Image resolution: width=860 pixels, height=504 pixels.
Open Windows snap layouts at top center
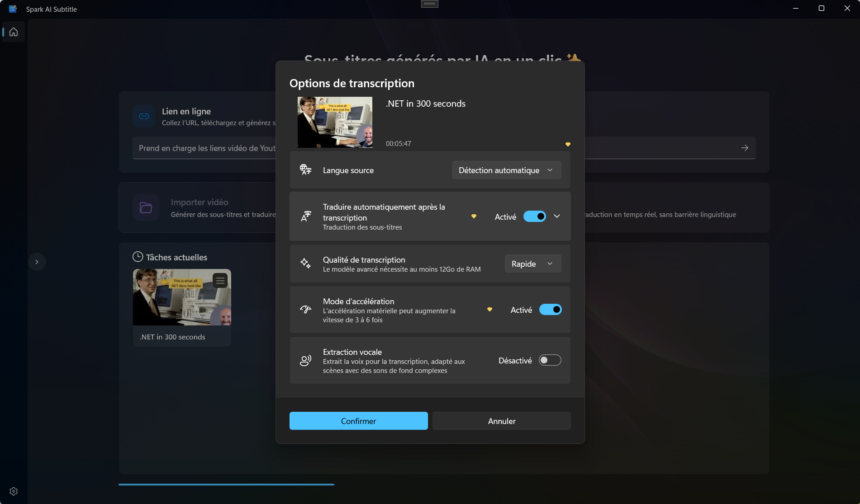pos(429,4)
